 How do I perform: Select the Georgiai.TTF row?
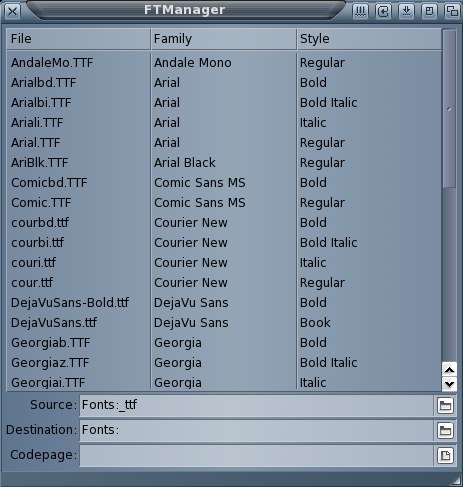pyautogui.click(x=48, y=382)
